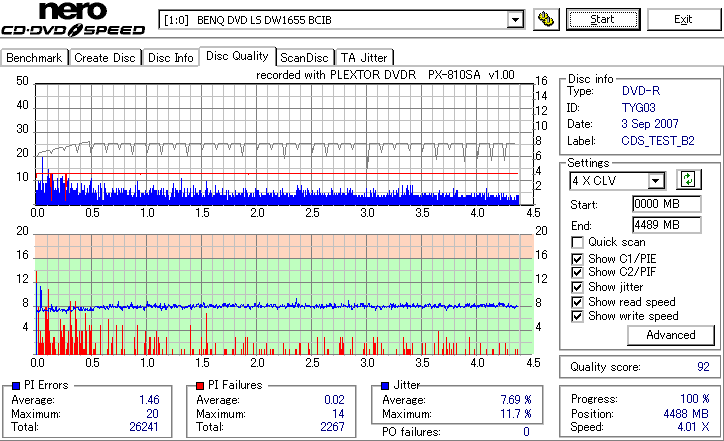This screenshot has height=441, width=724.
Task: Open the Create Disc tab
Action: pyautogui.click(x=105, y=58)
